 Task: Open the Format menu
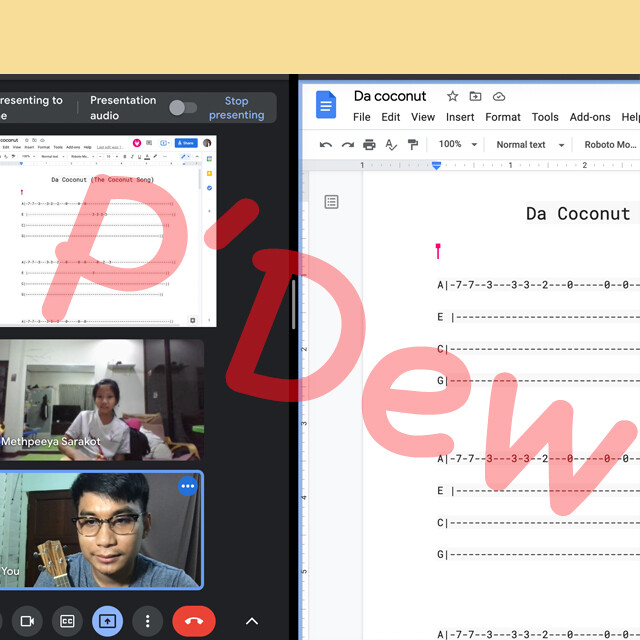503,117
